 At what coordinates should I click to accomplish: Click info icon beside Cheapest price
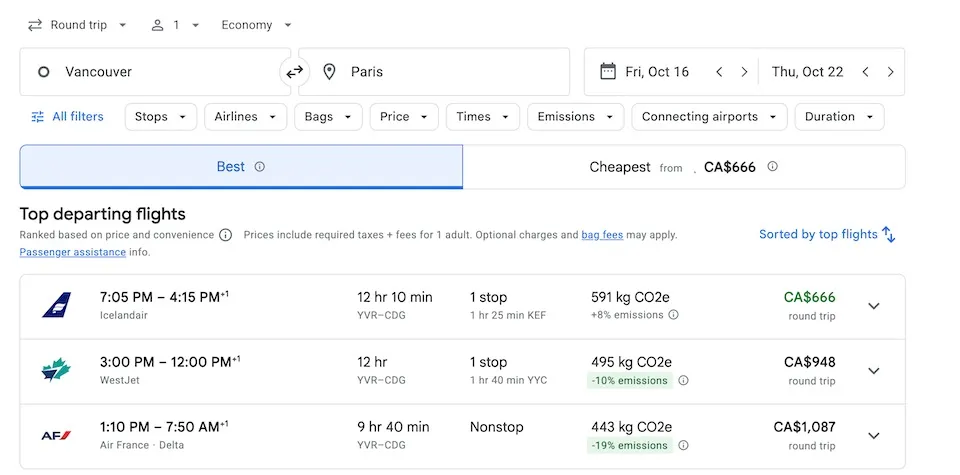click(773, 166)
